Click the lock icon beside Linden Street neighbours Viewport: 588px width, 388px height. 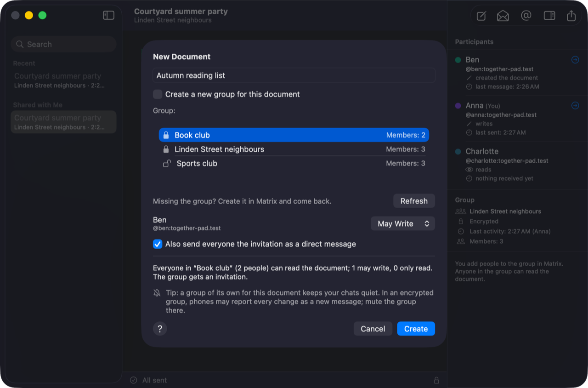click(166, 149)
